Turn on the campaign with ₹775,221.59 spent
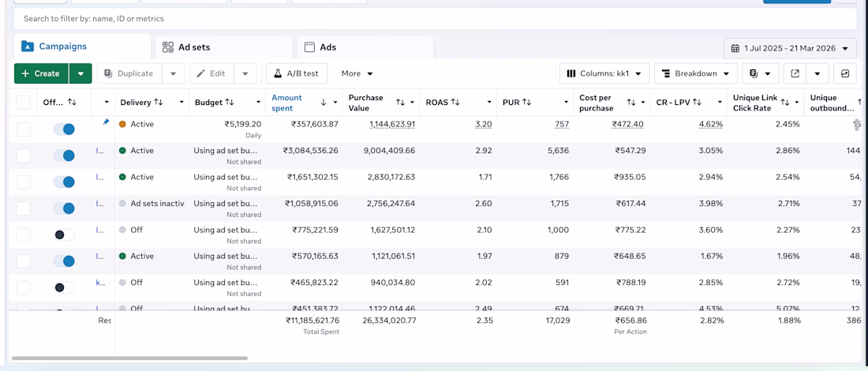 point(63,234)
